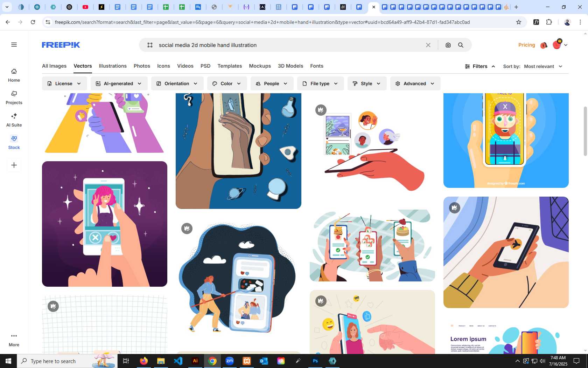
Task: Select Stock in sidebar
Action: pyautogui.click(x=14, y=143)
